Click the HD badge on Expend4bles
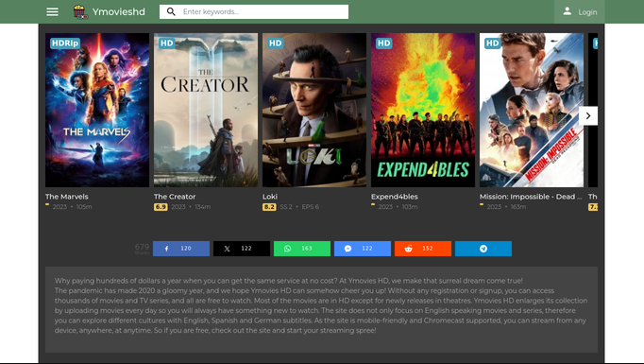The image size is (644, 364). tap(383, 43)
